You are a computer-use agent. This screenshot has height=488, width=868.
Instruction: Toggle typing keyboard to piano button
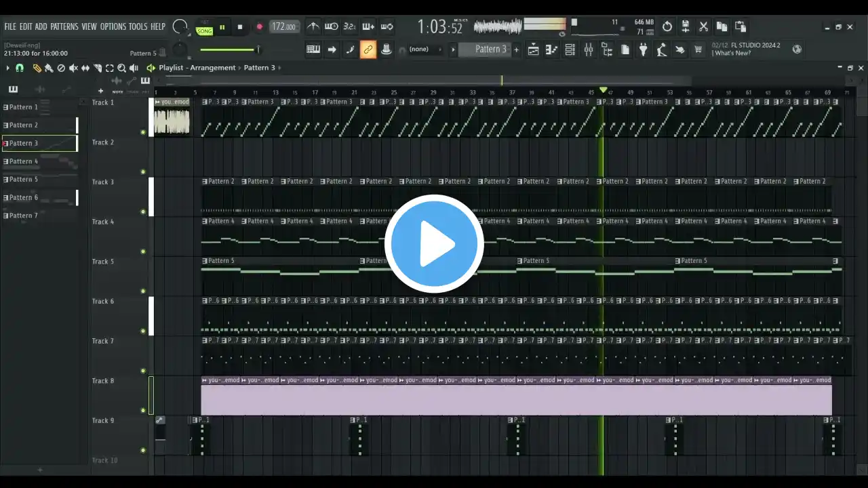coord(313,49)
